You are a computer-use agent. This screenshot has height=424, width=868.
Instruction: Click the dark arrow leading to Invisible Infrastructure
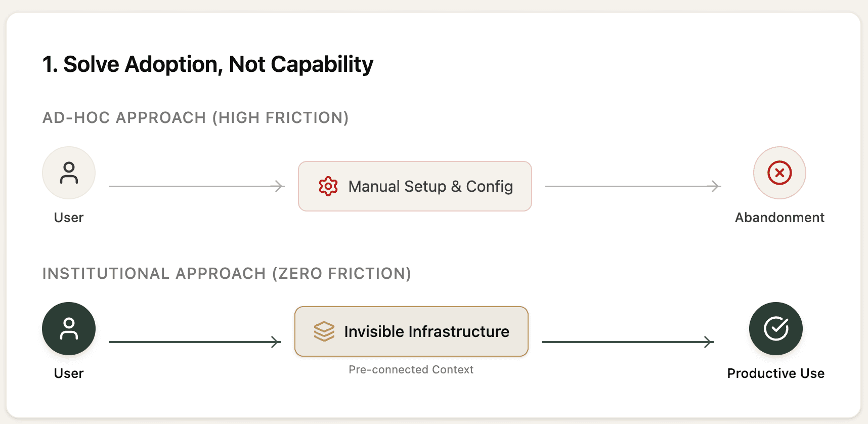194,342
